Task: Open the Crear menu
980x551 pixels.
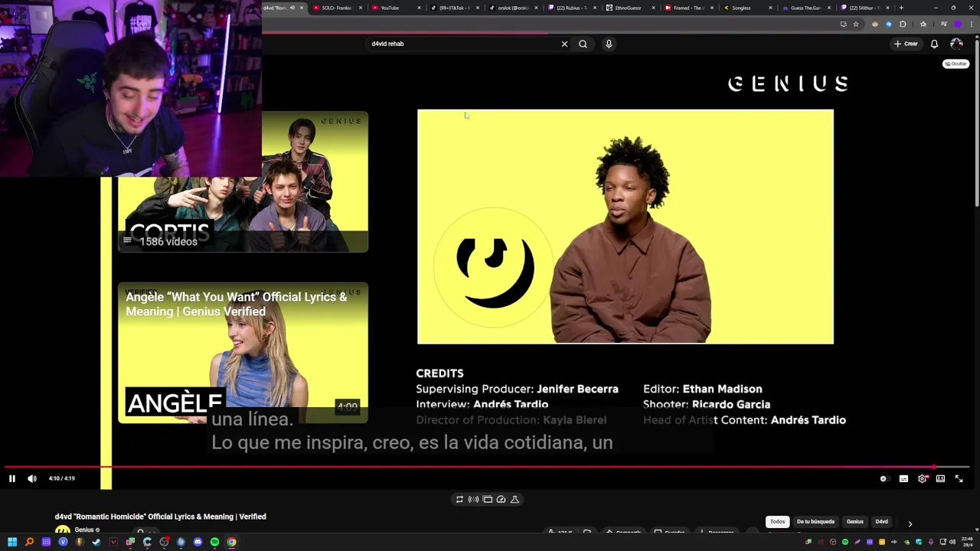Action: 906,44
